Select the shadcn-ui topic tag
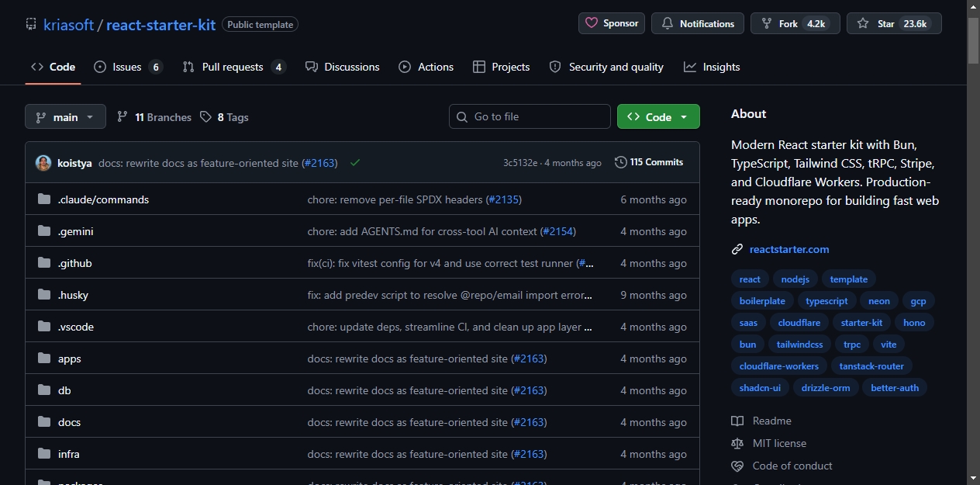This screenshot has width=980, height=485. [x=760, y=388]
